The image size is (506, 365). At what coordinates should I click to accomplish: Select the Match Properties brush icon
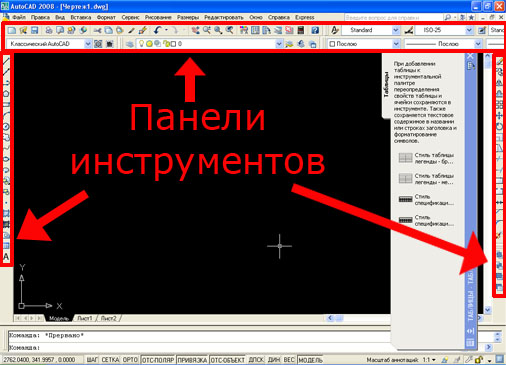(131, 30)
